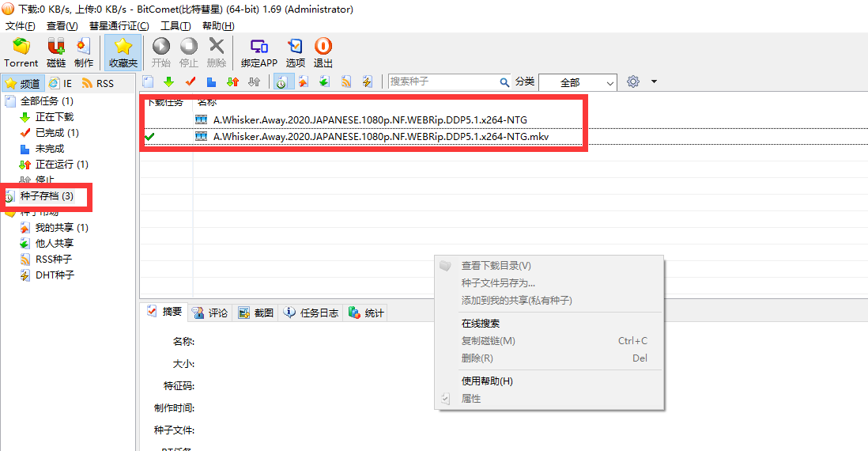
Task: Click the red checkmark completed filter icon
Action: (x=191, y=82)
